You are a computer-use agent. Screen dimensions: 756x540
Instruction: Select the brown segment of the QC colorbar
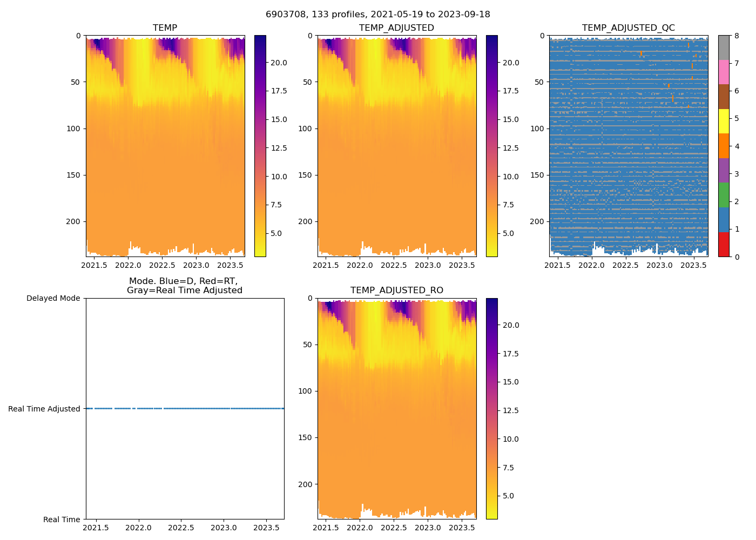[724, 97]
